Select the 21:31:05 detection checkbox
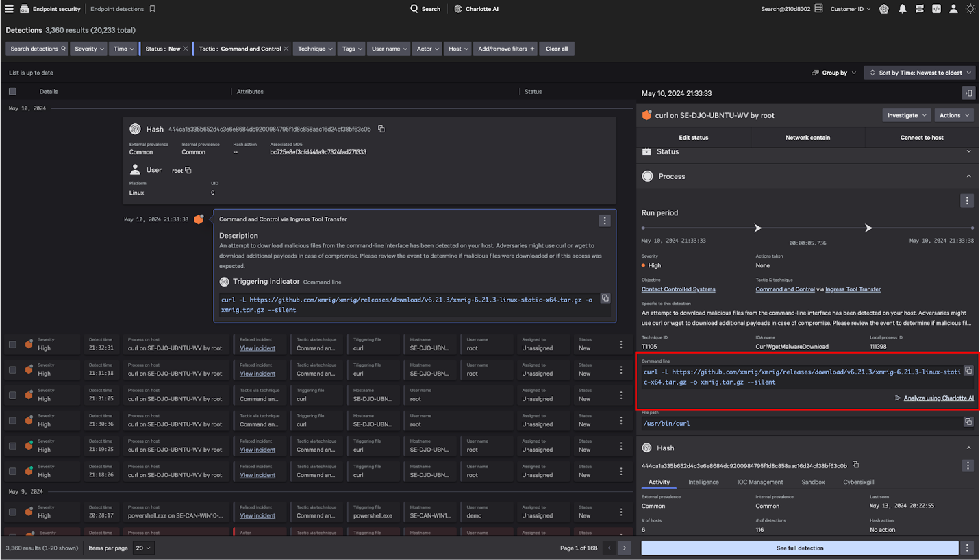The height and width of the screenshot is (560, 980). (x=12, y=395)
